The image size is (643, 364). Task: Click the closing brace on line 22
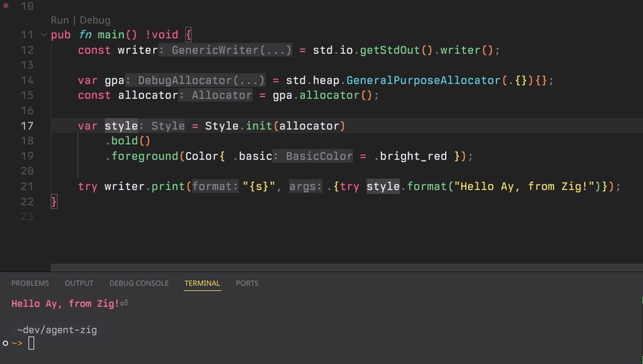point(54,201)
